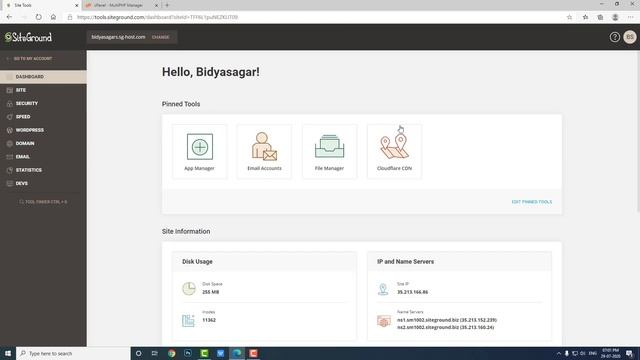This screenshot has width=640, height=360.
Task: Switch to the Site Tools browser tab
Action: 41,5
